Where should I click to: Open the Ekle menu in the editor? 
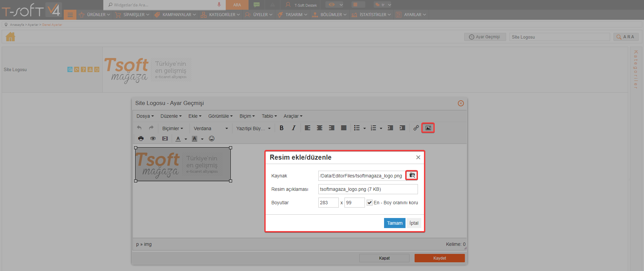195,116
